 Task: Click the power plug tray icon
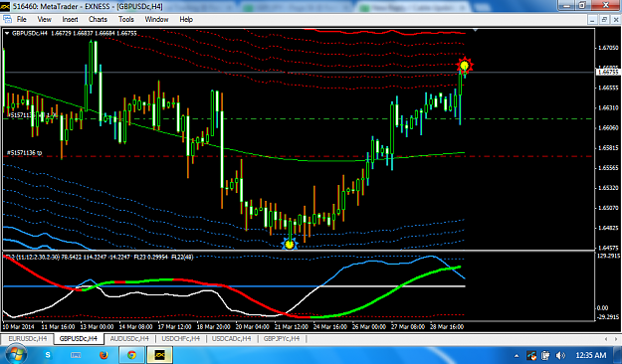(x=545, y=355)
